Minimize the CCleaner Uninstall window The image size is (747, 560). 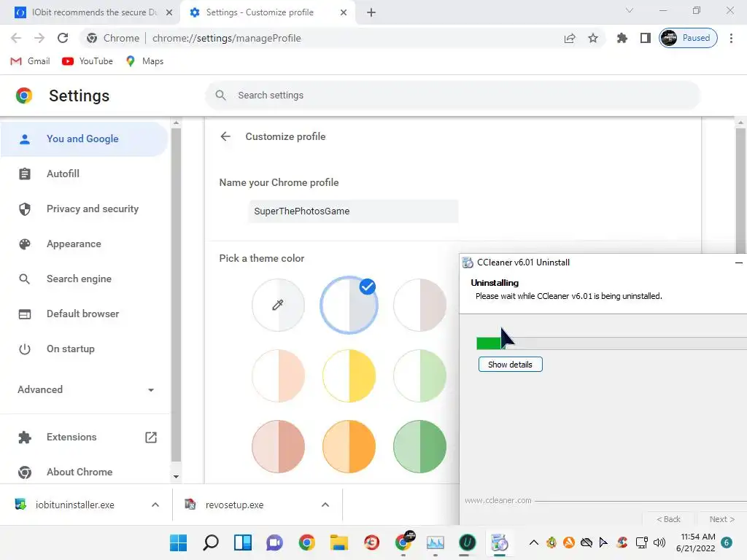(x=738, y=262)
